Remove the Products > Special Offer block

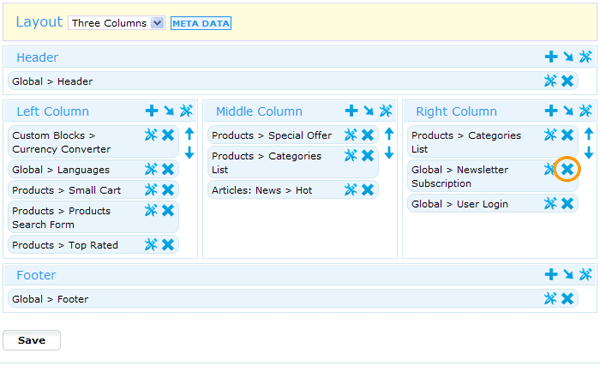(x=368, y=135)
